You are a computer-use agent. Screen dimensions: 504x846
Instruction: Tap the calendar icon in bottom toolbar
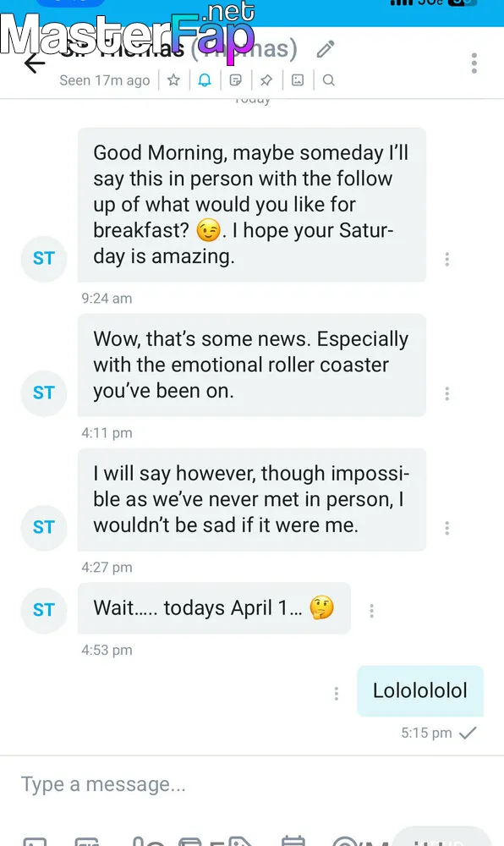[x=293, y=841]
